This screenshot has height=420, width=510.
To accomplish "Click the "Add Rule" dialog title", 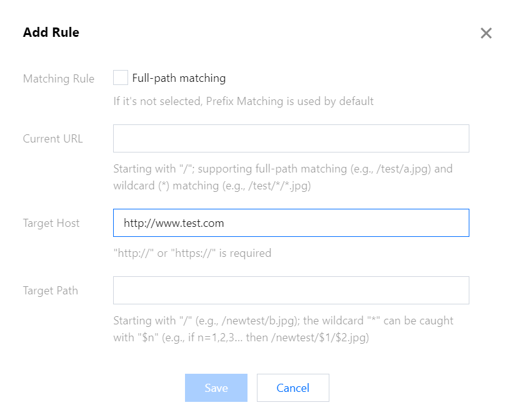I will [51, 32].
